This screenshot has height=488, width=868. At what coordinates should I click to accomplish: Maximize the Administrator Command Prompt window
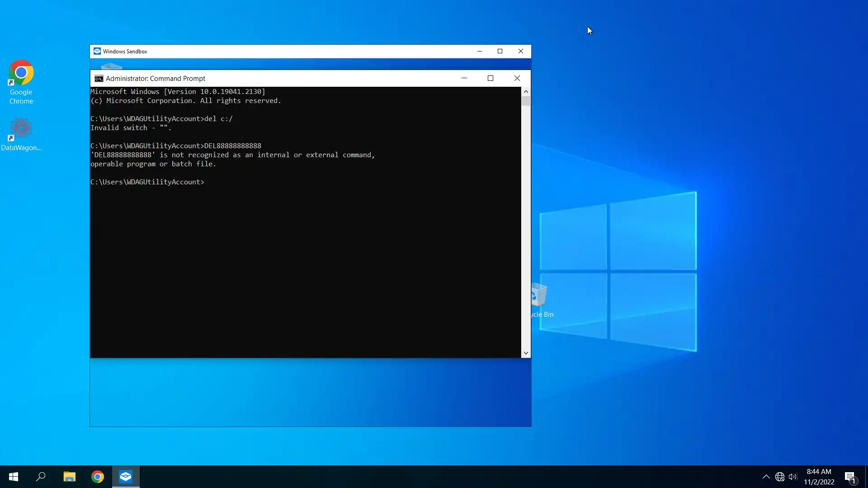pos(491,78)
